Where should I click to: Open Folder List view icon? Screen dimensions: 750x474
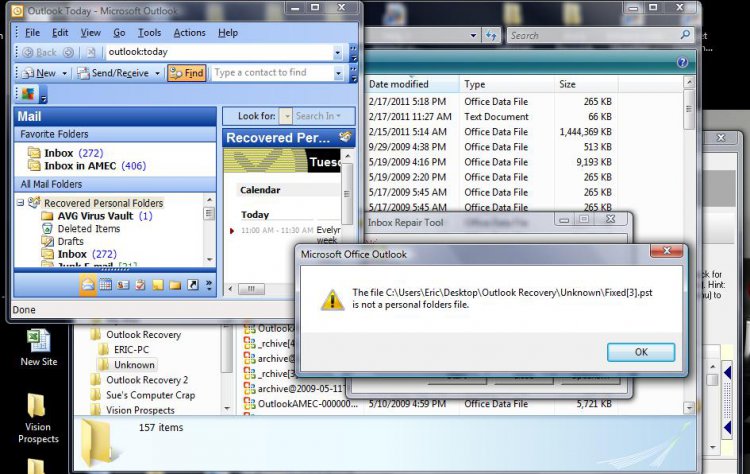[175, 285]
